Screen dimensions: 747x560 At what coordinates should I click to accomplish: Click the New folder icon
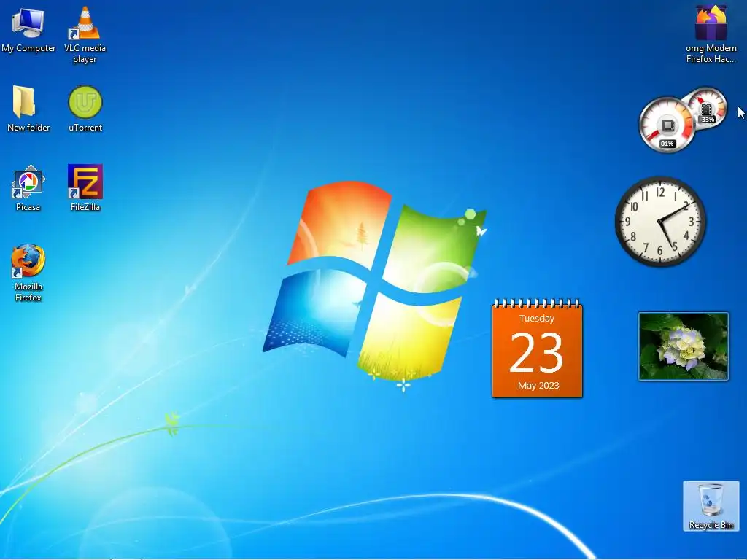tap(28, 109)
